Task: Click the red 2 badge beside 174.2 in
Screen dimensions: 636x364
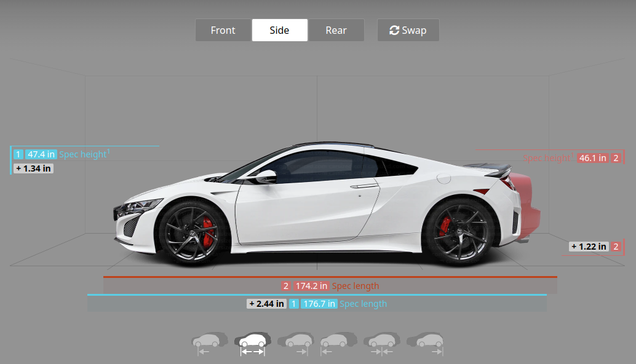Action: (x=286, y=286)
